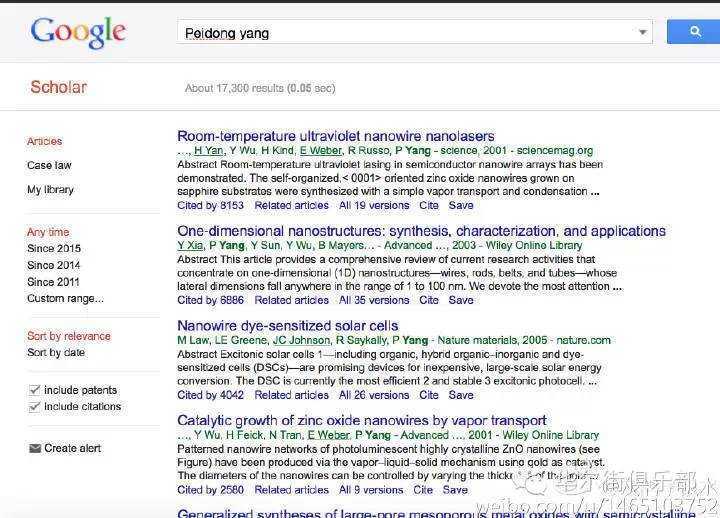This screenshot has width=720, height=518.
Task: Click Cite under Catalytic growth result
Action: (x=423, y=490)
